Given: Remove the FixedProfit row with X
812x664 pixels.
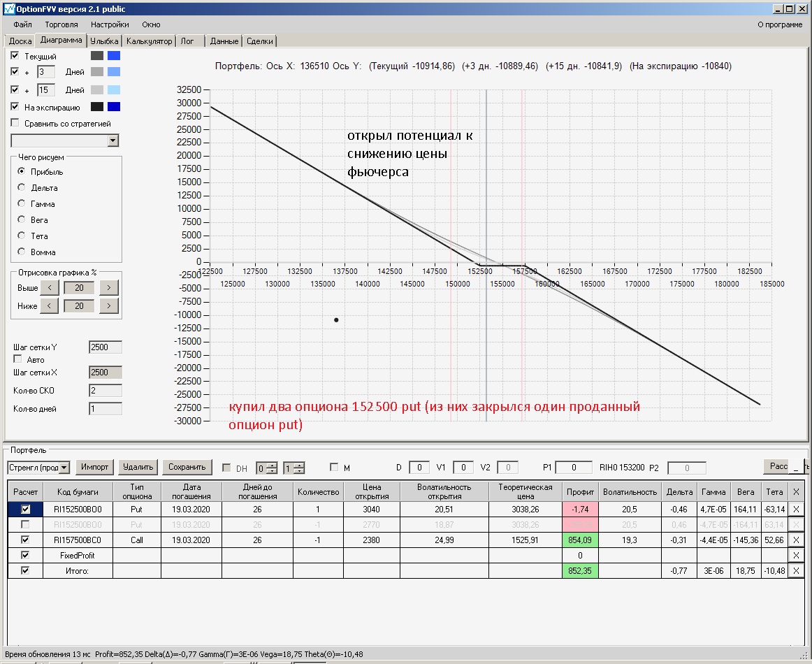Looking at the screenshot, I should tap(796, 555).
